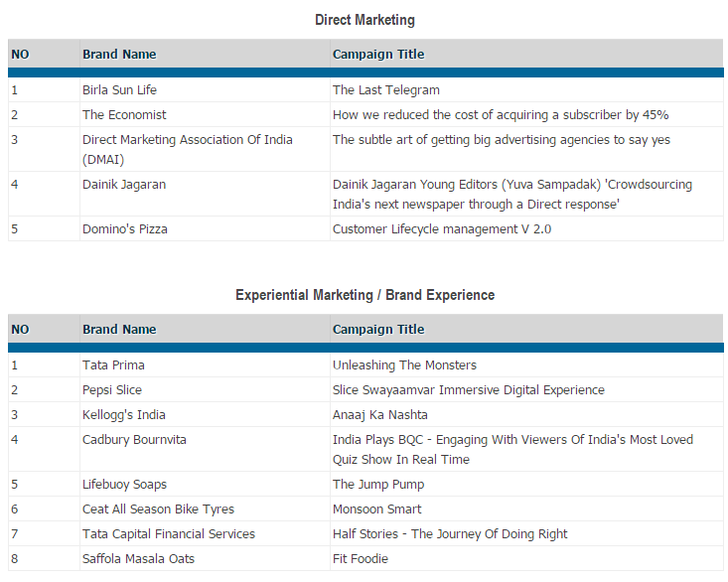Click Customer Lifecycle management V 2.0 title

click(x=442, y=229)
